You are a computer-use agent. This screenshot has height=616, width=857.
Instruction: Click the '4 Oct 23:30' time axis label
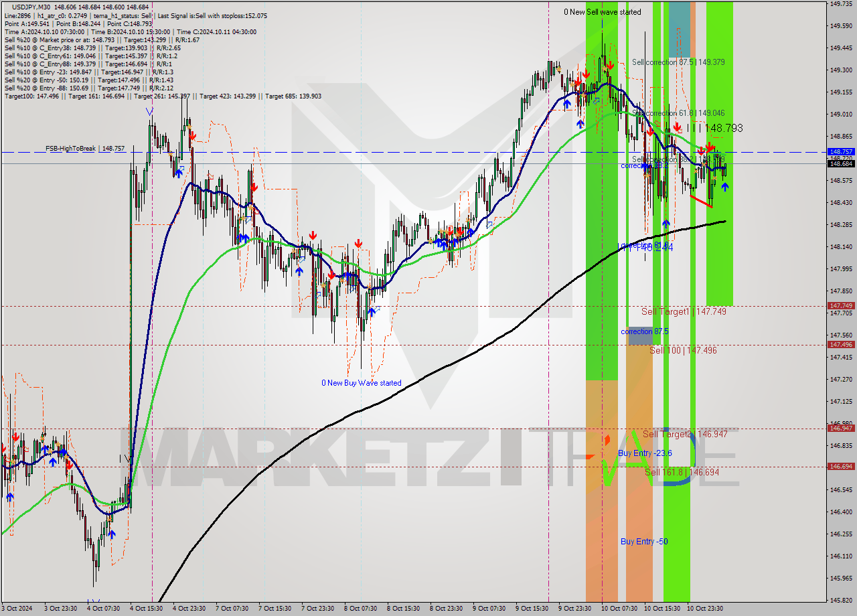(x=189, y=609)
